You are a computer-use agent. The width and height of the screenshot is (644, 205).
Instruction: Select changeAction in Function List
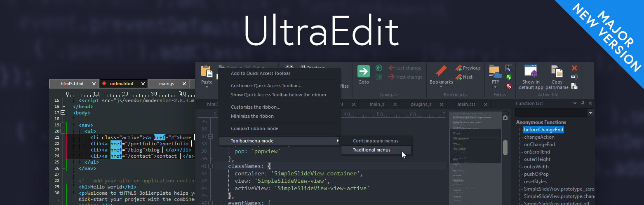(539, 137)
